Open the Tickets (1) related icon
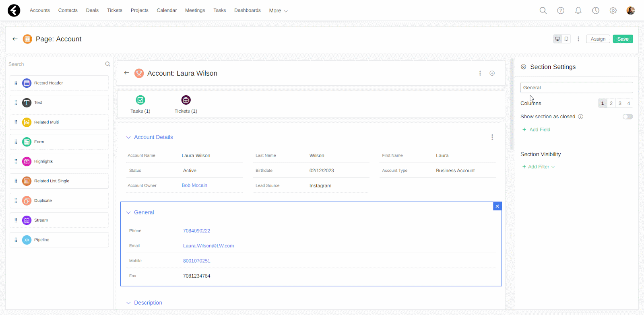The height and width of the screenshot is (315, 644). click(186, 100)
